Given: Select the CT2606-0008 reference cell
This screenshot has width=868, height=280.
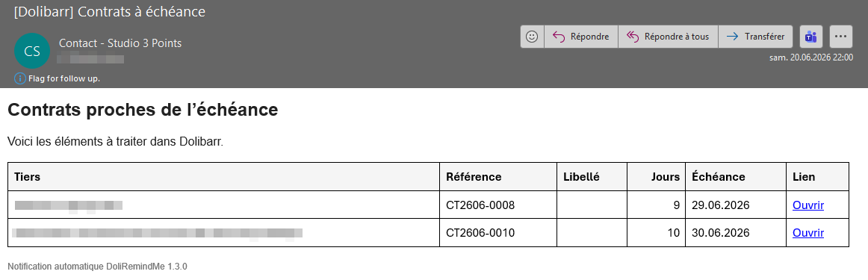Looking at the screenshot, I should [498, 205].
